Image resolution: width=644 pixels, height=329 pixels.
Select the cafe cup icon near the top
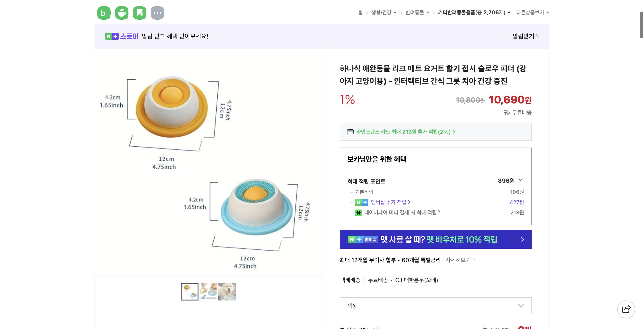coord(121,13)
